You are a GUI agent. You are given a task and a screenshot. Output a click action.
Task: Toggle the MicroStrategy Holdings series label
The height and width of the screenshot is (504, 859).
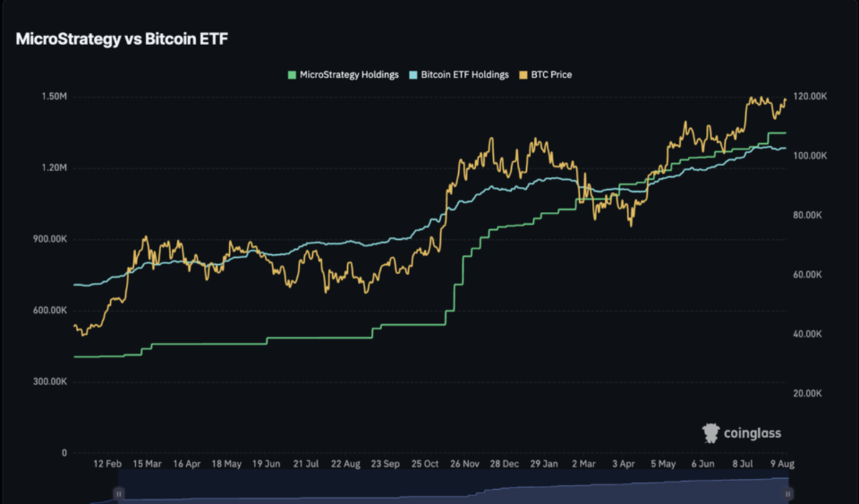click(x=349, y=74)
